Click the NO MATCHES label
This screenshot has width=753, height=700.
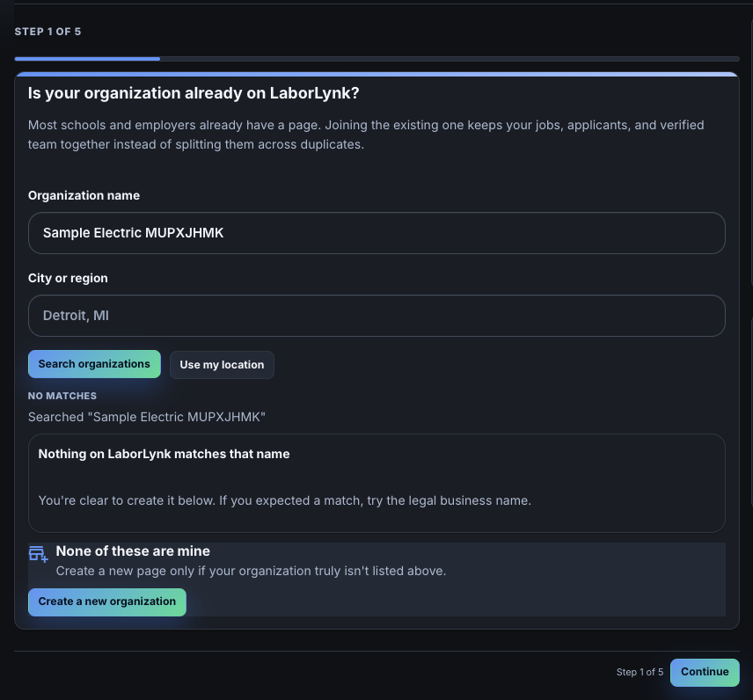coord(62,396)
